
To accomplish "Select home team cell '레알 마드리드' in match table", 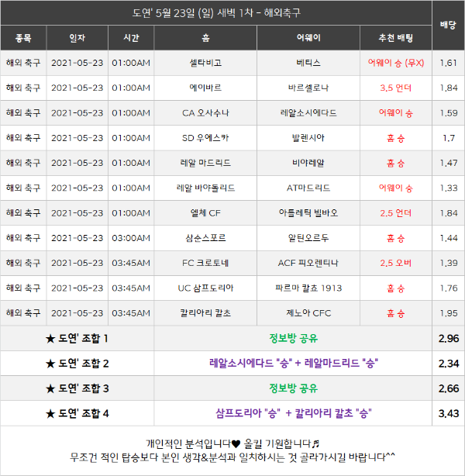I will click(205, 163).
